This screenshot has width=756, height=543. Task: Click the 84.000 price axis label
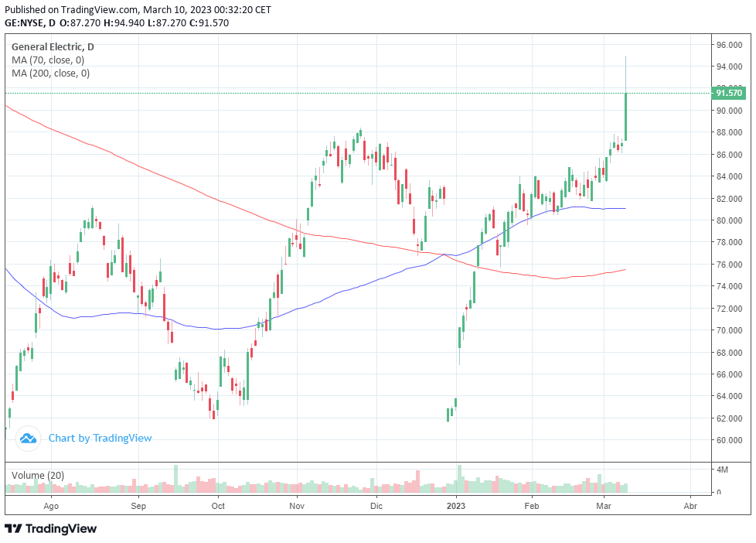click(729, 176)
